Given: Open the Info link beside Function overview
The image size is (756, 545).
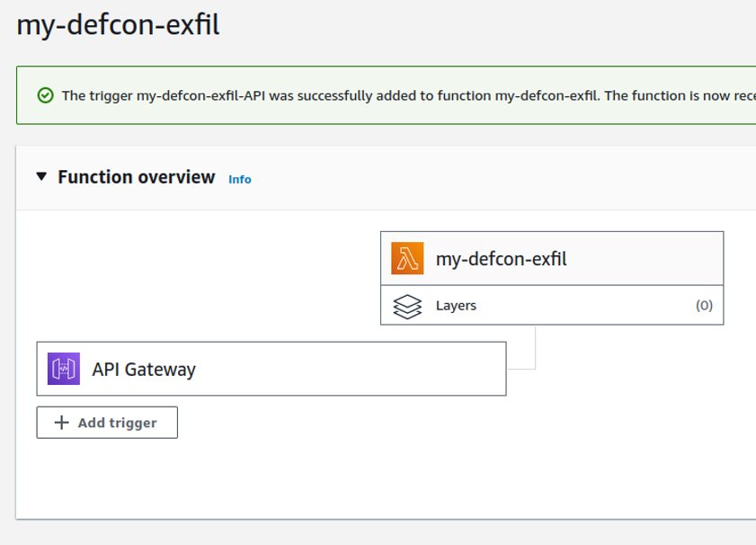Looking at the screenshot, I should (240, 179).
